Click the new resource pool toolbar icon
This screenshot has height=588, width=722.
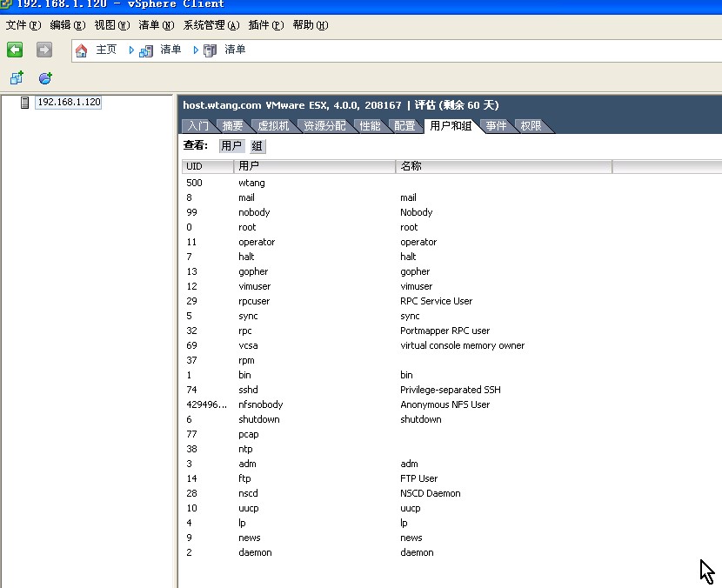45,77
